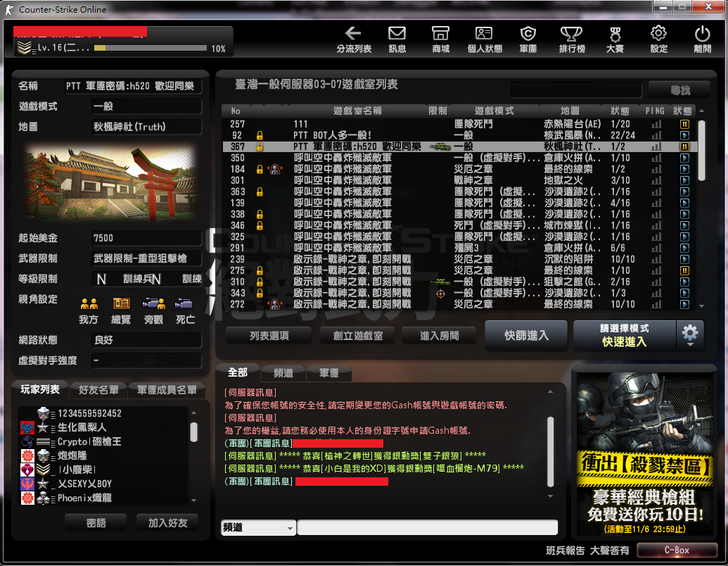Image resolution: width=728 pixels, height=566 pixels.
Task: Expand the arrow under the quick-join gear
Action: point(690,344)
